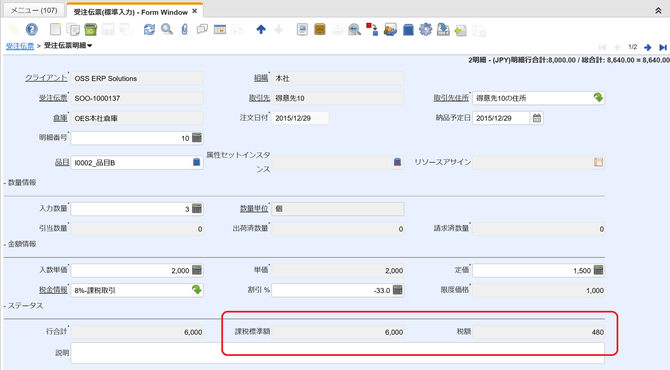
Task: Click the 倉庫 label link
Action: pyautogui.click(x=60, y=118)
